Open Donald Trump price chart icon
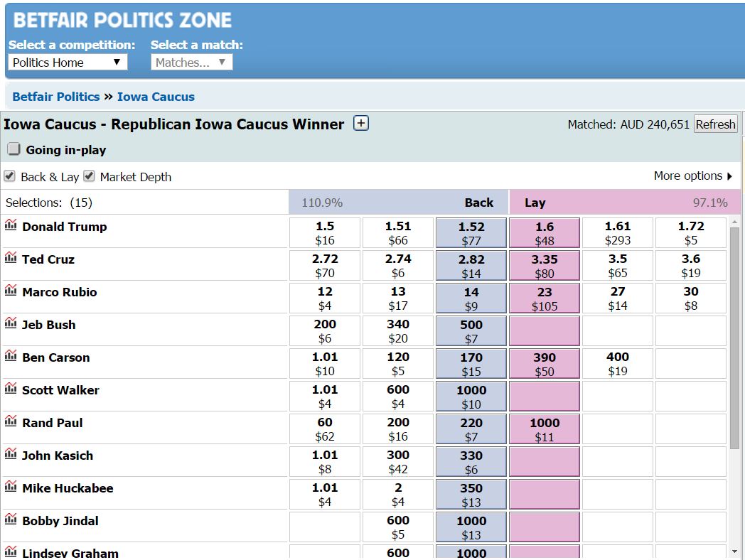This screenshot has height=560, width=745. tap(11, 224)
